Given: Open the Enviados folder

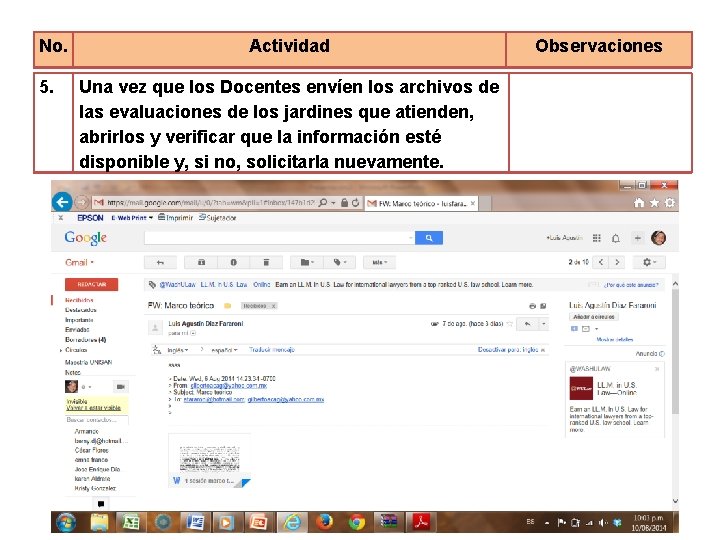Looking at the screenshot, I should [x=77, y=330].
